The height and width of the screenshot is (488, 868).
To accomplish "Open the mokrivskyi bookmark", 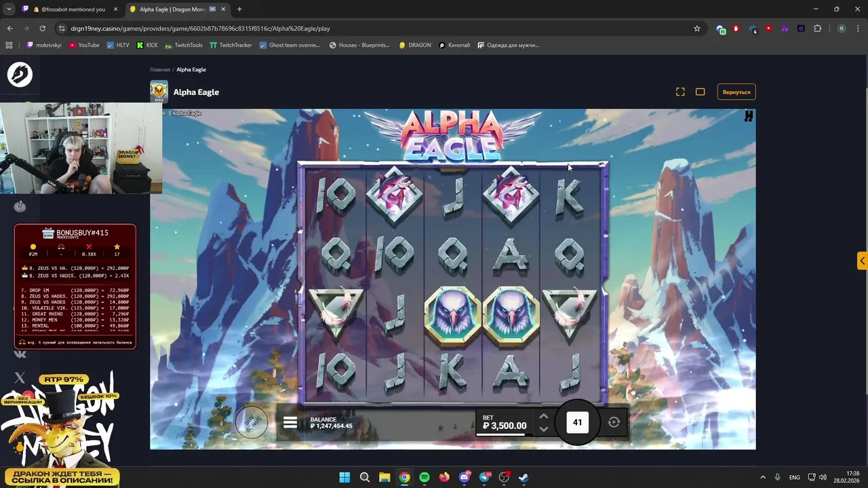I will 44,45.
